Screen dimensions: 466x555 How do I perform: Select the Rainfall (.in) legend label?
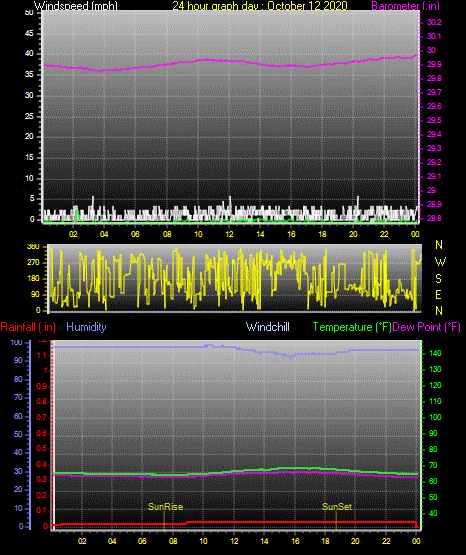tap(28, 327)
